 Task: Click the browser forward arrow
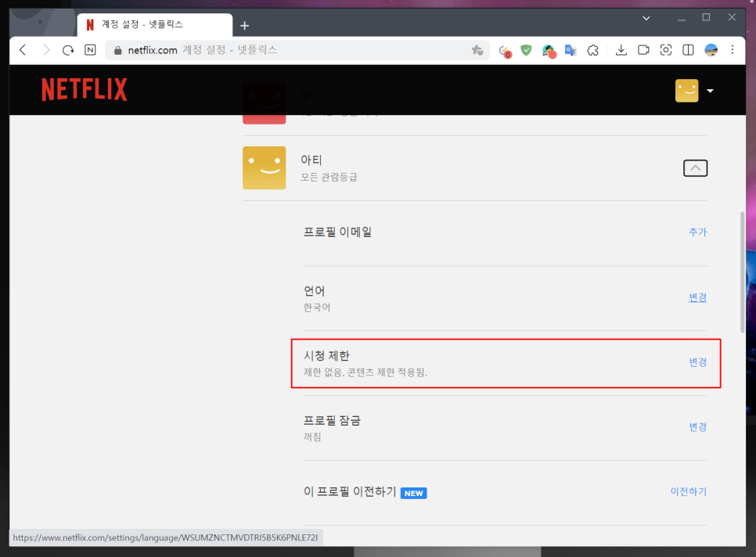click(46, 49)
